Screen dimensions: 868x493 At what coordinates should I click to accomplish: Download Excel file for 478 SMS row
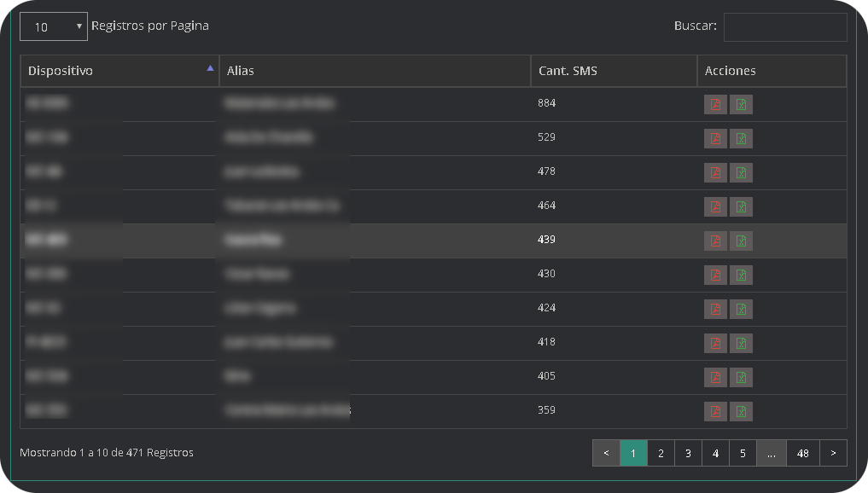point(741,172)
